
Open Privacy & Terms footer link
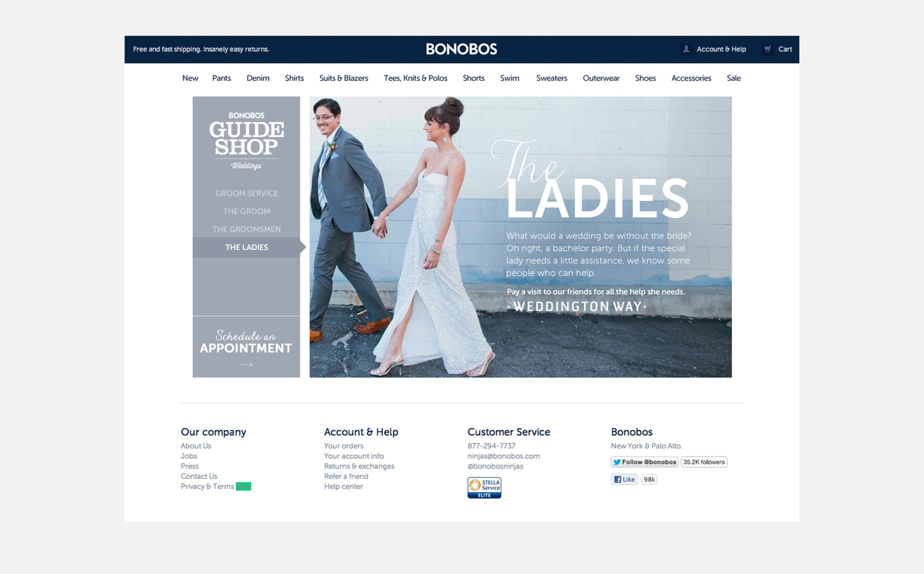[x=207, y=486]
